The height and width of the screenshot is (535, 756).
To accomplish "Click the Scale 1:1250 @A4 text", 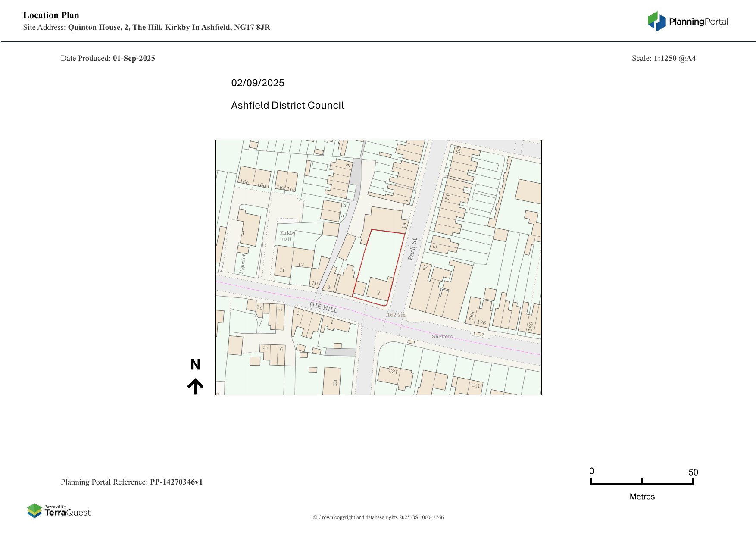I will (x=664, y=58).
